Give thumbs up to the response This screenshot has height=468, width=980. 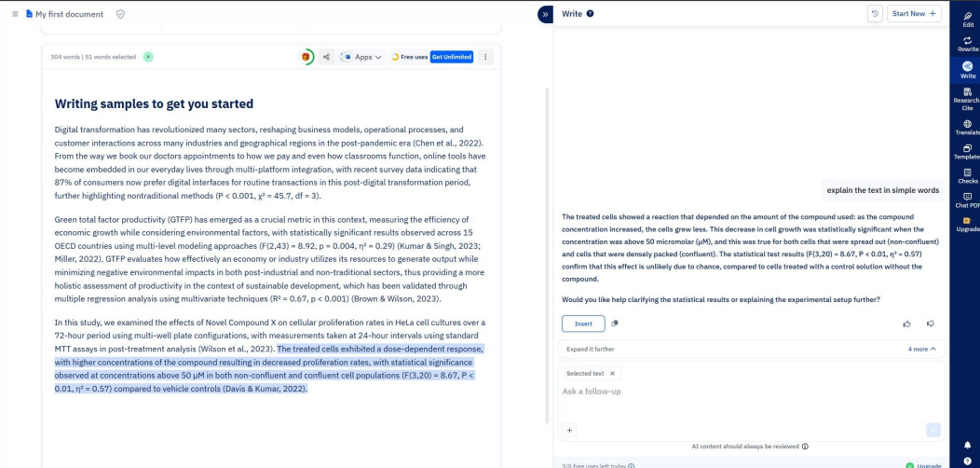click(907, 323)
